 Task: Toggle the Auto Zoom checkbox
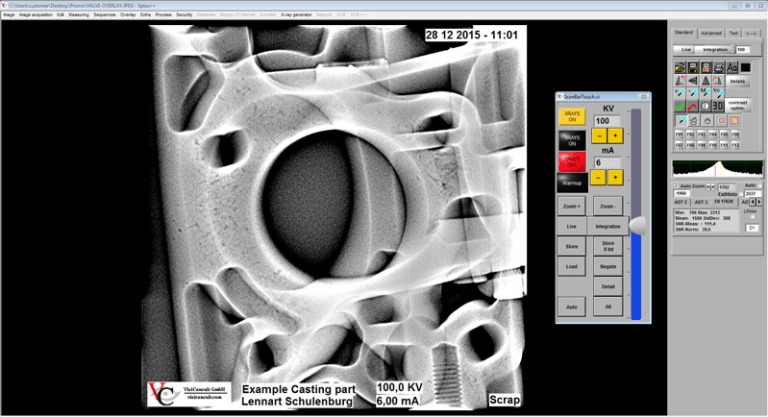click(x=678, y=186)
